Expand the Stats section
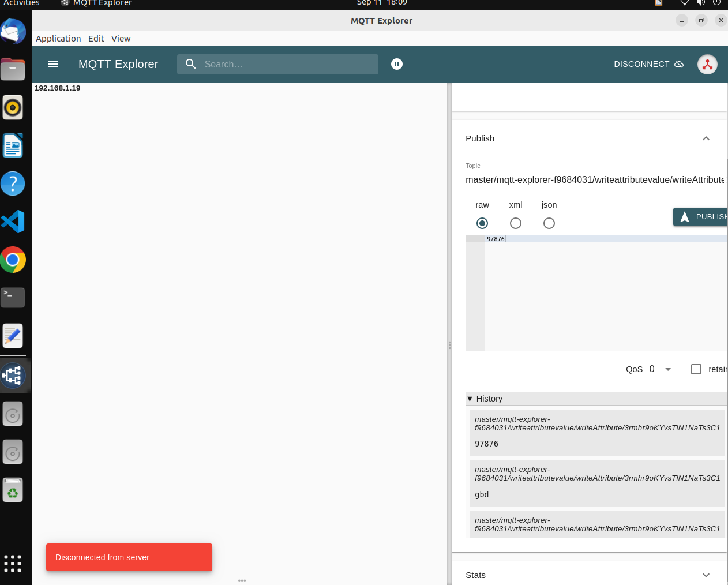728x585 pixels. (706, 575)
